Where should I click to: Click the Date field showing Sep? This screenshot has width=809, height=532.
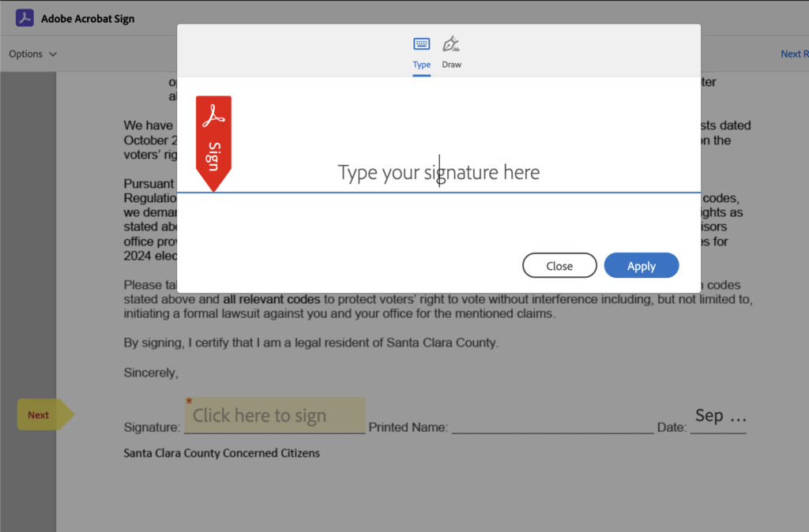click(719, 417)
